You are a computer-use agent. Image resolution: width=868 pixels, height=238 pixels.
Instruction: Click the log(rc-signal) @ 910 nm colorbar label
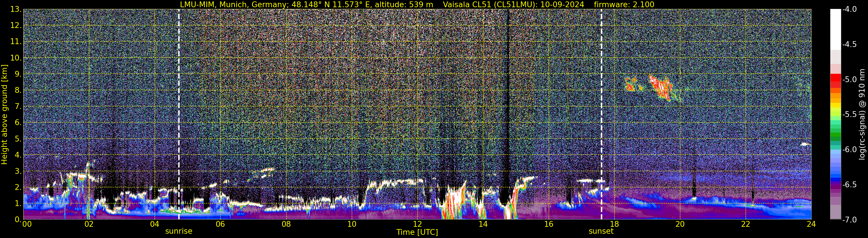862,114
